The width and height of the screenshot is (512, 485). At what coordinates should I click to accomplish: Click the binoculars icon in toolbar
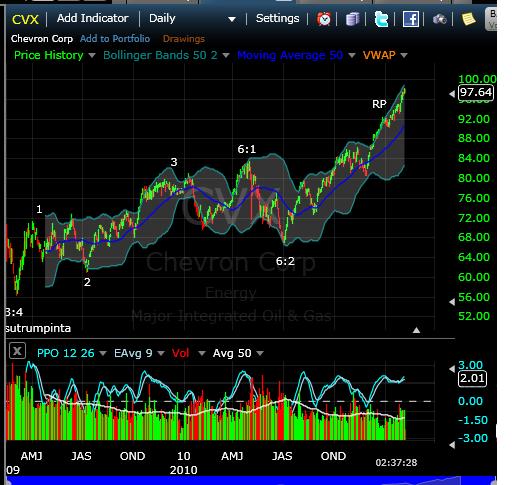coord(440,19)
